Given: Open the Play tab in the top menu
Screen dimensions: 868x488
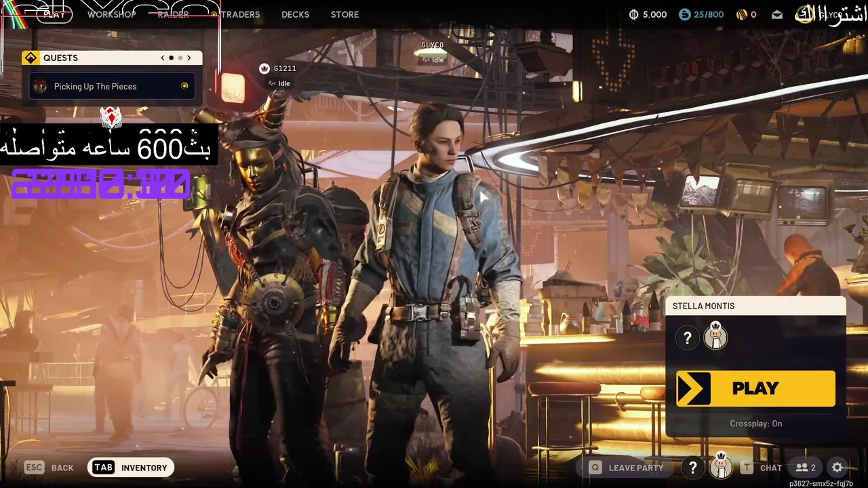Looking at the screenshot, I should (x=55, y=14).
